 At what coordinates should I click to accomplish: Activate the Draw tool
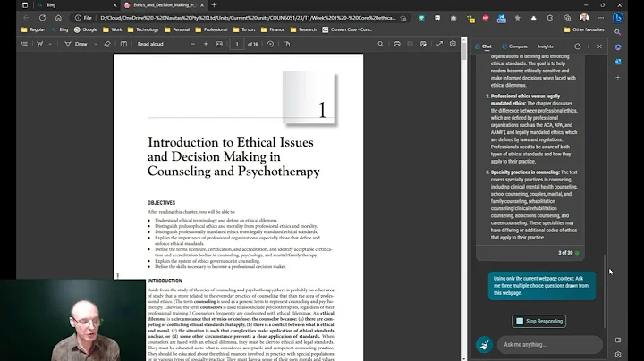point(76,44)
